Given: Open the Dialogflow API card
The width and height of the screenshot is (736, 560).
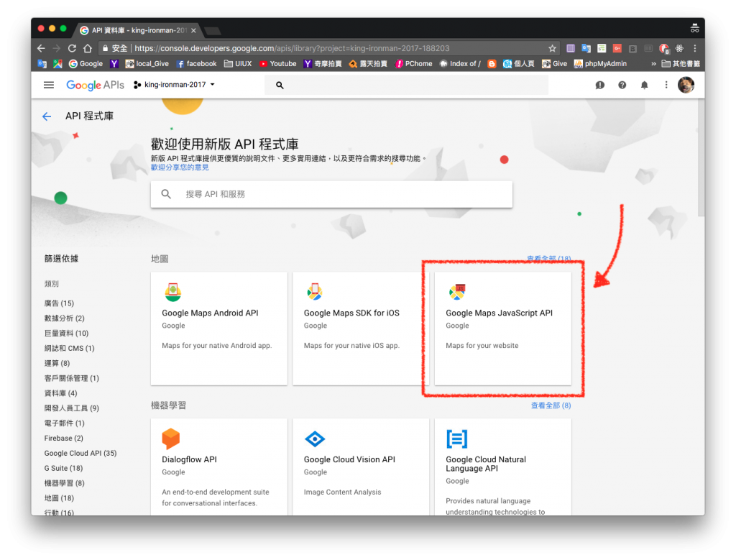Looking at the screenshot, I should [x=218, y=467].
